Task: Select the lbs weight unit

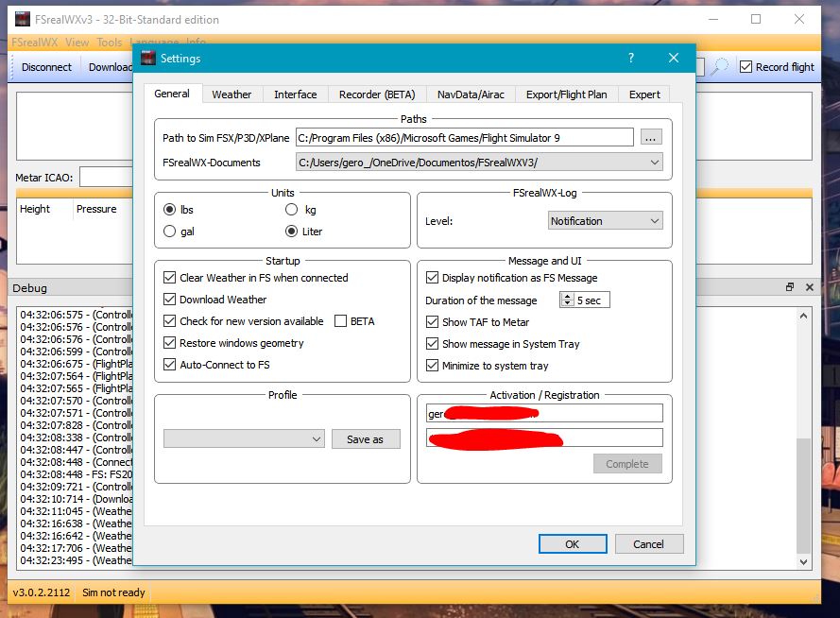Action: pyautogui.click(x=169, y=210)
